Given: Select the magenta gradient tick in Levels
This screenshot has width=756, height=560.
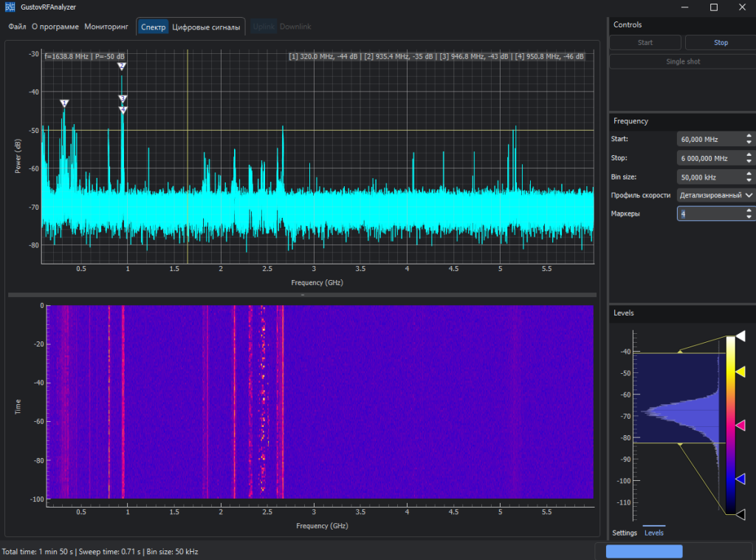Looking at the screenshot, I should tap(740, 426).
